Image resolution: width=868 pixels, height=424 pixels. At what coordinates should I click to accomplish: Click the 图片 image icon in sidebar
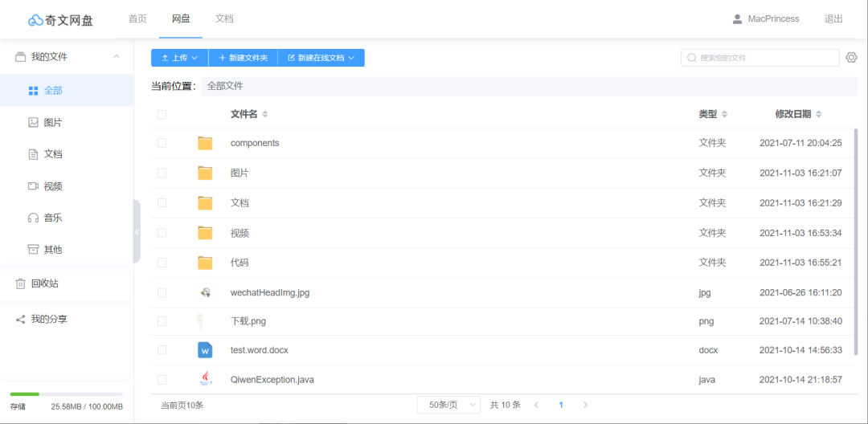click(33, 123)
